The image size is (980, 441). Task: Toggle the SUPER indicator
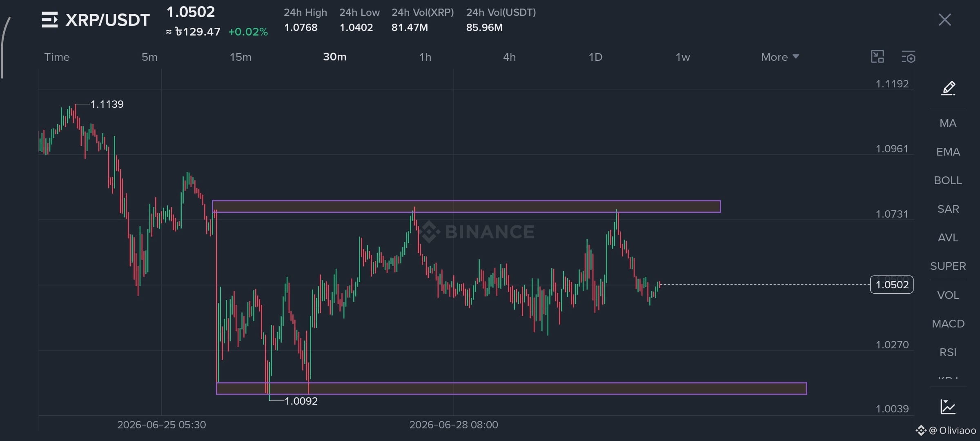tap(948, 266)
